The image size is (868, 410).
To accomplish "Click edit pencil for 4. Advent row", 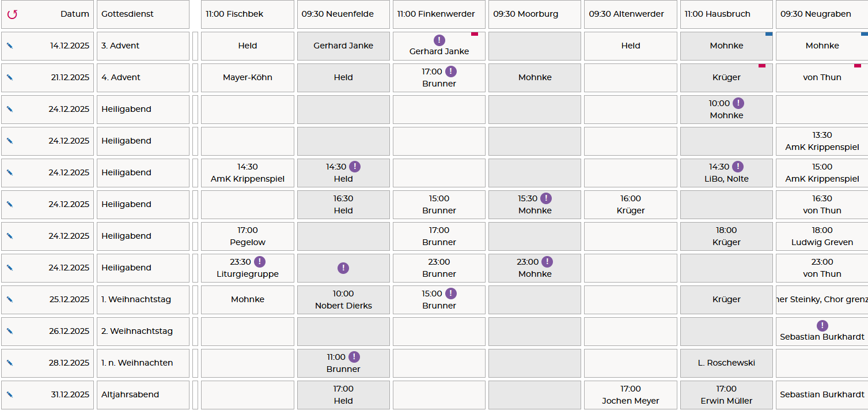I will tap(10, 77).
